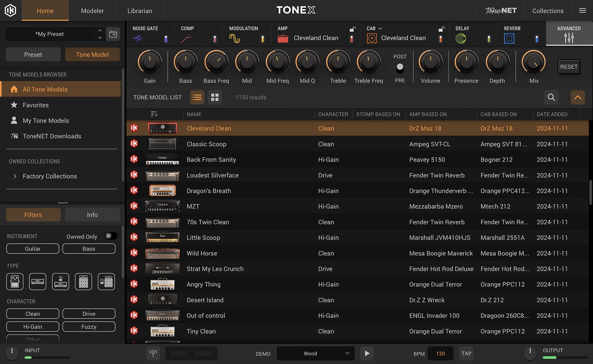Click the blue Reverb effect icon
The width and height of the screenshot is (593, 364).
(509, 38)
